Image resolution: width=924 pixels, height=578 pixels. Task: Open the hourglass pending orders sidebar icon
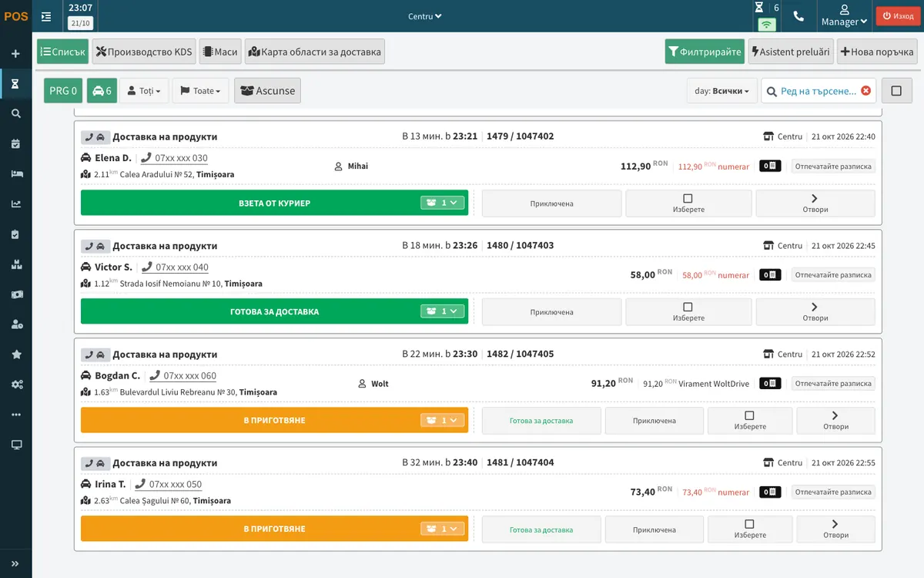(x=15, y=83)
